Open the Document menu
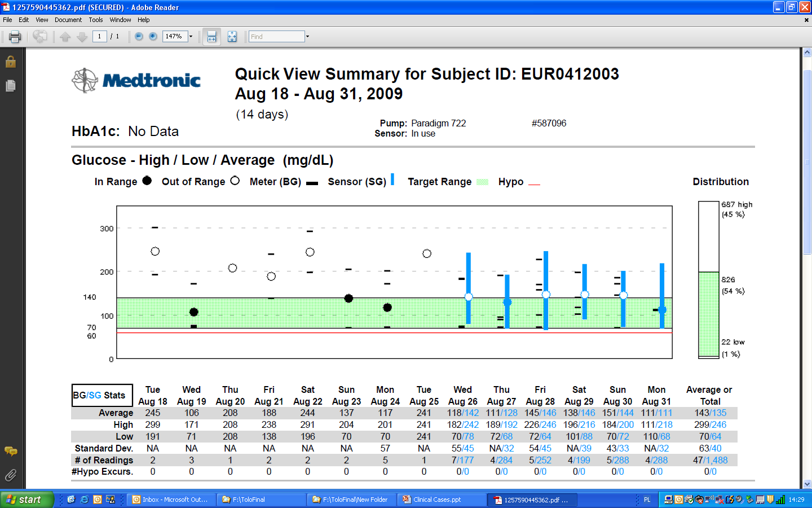The width and height of the screenshot is (812, 508). 68,20
